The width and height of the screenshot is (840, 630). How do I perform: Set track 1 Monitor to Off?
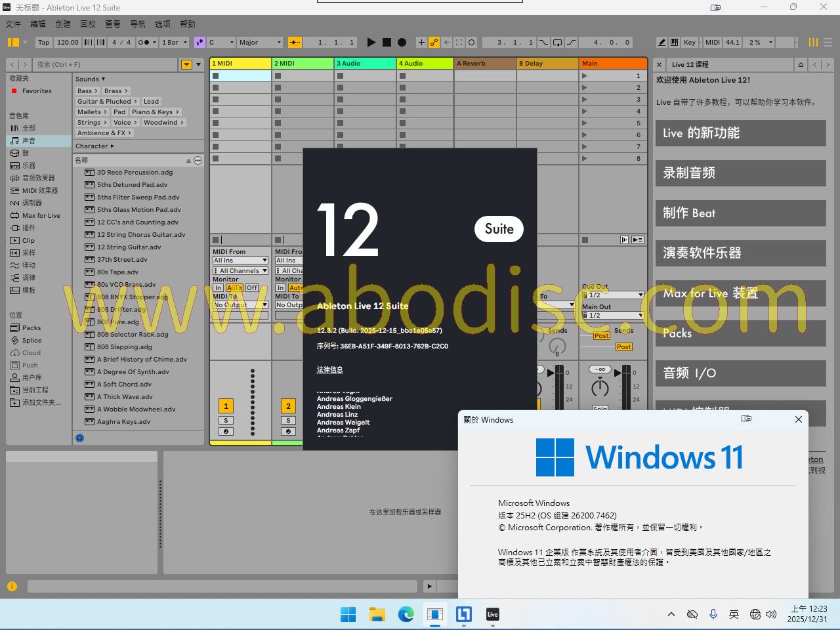tap(252, 287)
